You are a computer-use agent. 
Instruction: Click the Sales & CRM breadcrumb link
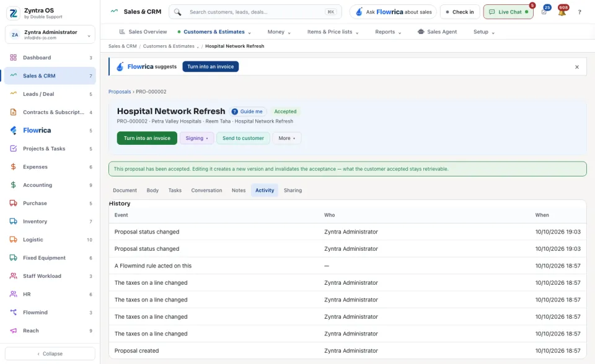click(123, 46)
